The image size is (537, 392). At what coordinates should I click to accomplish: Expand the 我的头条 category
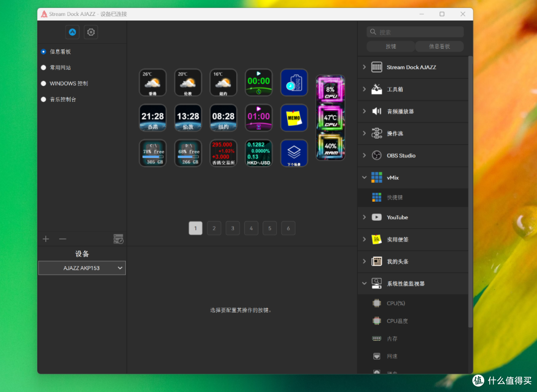point(364,261)
